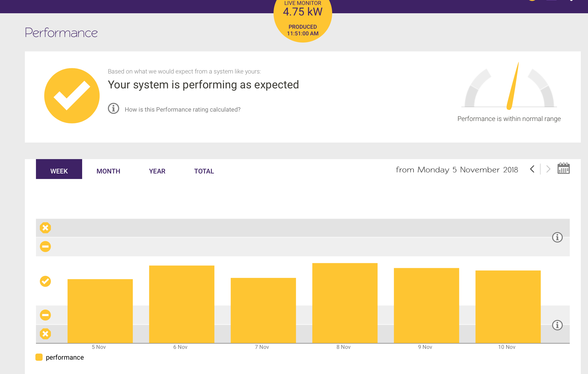Click the upper X over-performance band icon
Image resolution: width=588 pixels, height=374 pixels.
[45, 228]
